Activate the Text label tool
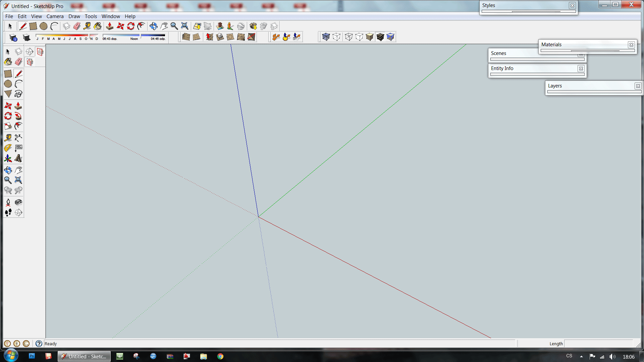The height and width of the screenshot is (362, 644). (x=18, y=148)
